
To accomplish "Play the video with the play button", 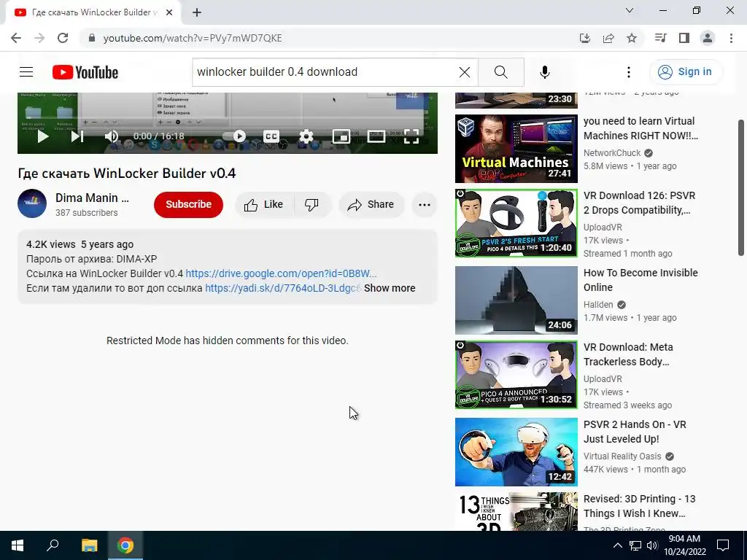I will (43, 136).
